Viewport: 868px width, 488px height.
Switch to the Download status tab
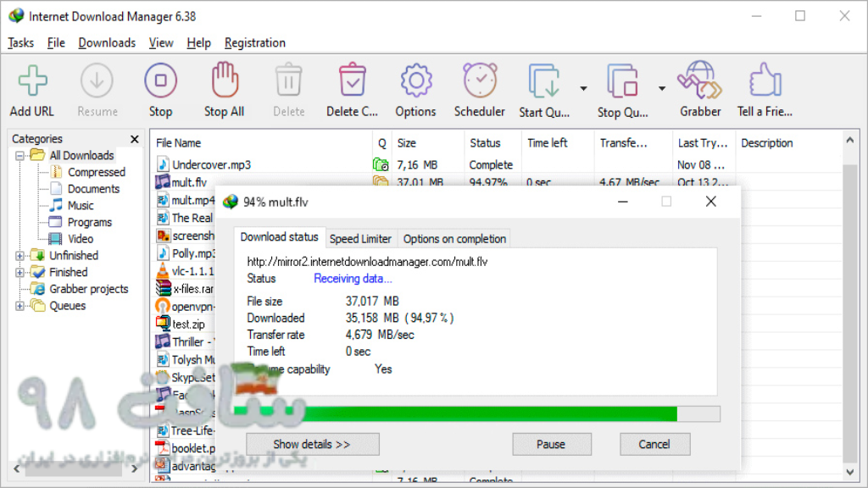point(280,237)
